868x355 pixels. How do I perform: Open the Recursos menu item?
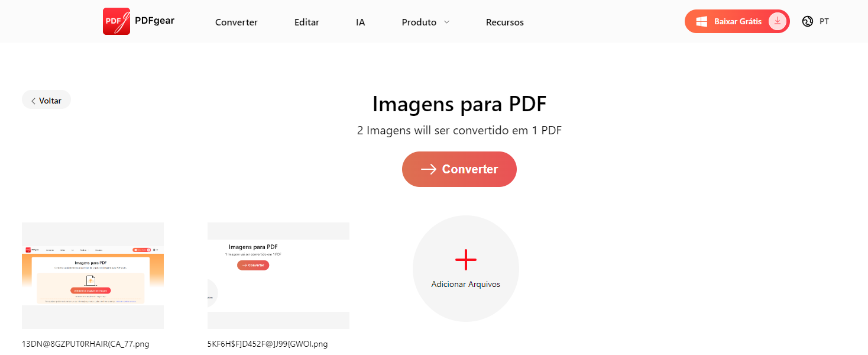504,22
